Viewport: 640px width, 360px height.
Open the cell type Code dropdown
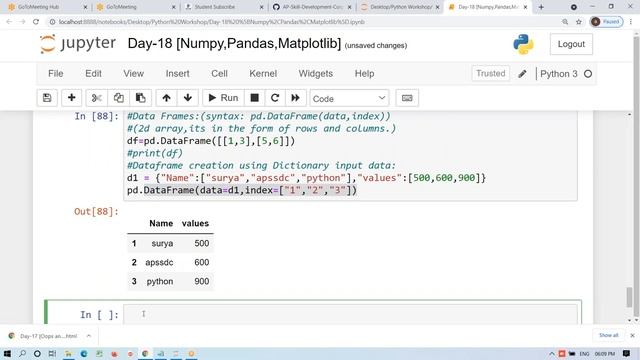349,98
